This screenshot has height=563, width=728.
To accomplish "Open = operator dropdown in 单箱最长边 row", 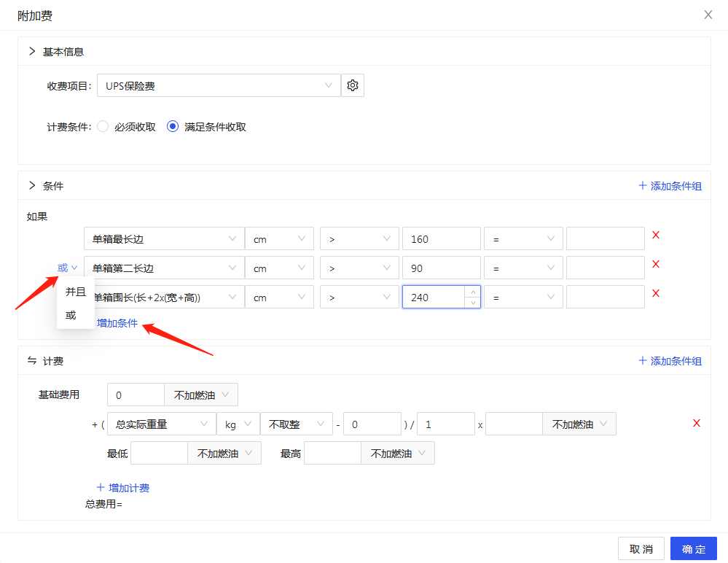I will tap(523, 238).
